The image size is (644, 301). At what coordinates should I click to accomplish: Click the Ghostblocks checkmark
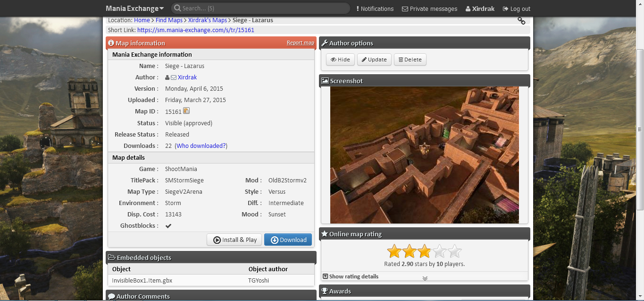pyautogui.click(x=168, y=226)
